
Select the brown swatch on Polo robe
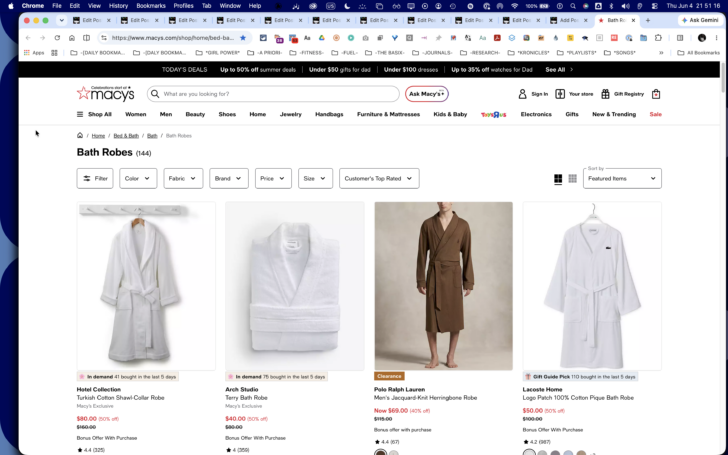(381, 453)
